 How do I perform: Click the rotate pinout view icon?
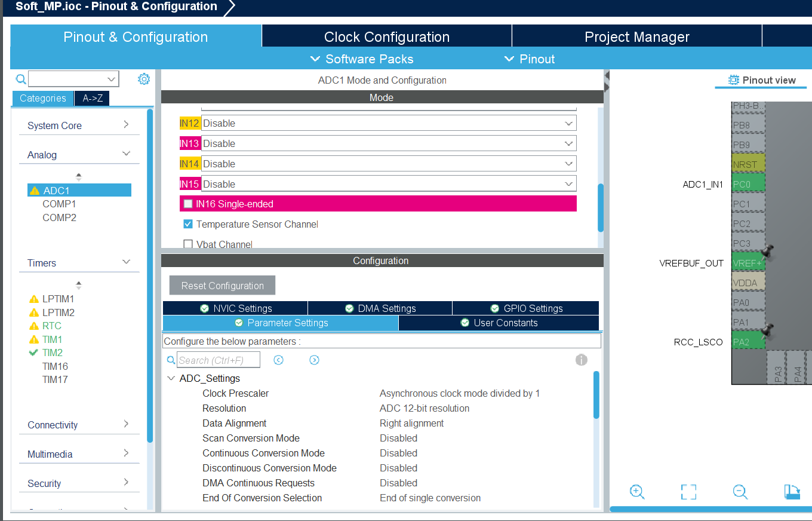point(792,492)
